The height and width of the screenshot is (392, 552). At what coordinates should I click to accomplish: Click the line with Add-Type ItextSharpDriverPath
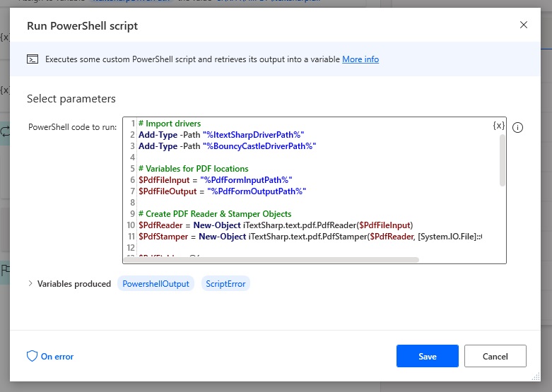pyautogui.click(x=221, y=135)
